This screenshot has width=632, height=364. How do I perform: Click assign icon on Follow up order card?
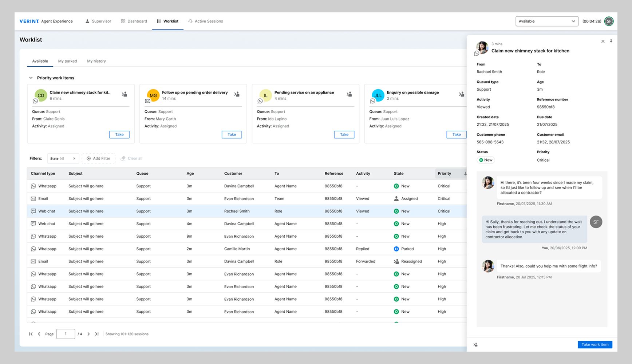click(x=237, y=94)
